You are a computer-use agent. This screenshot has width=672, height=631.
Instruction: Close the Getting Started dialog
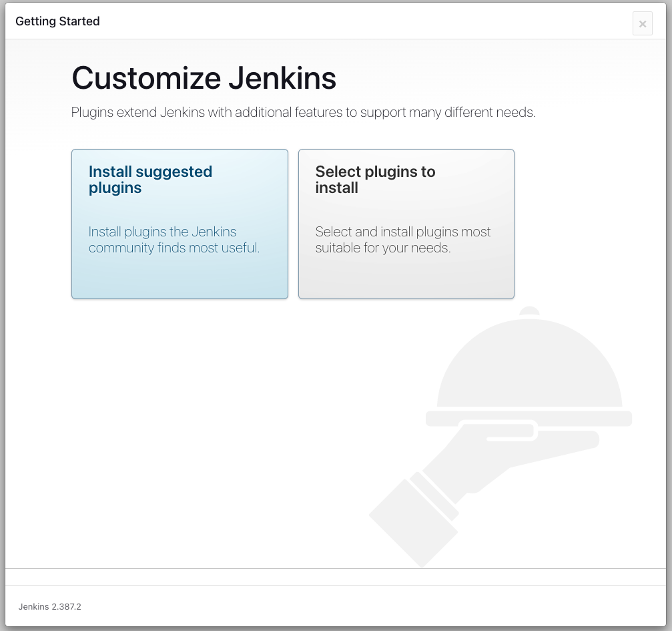pyautogui.click(x=642, y=23)
